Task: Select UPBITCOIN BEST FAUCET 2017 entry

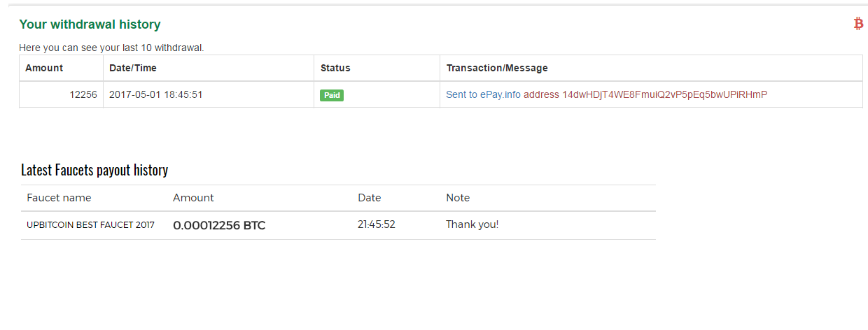Action: pos(90,225)
